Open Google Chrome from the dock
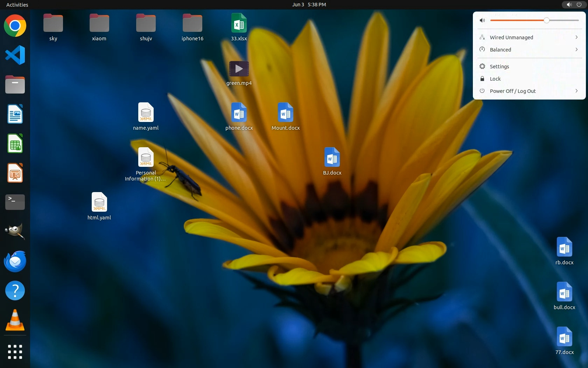 (x=15, y=26)
